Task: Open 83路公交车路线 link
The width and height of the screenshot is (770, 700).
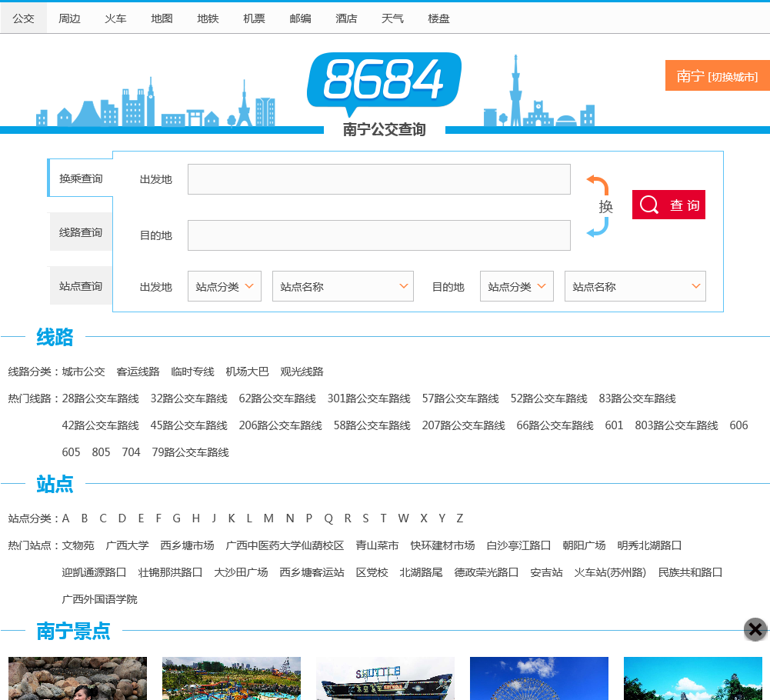Action: [637, 398]
